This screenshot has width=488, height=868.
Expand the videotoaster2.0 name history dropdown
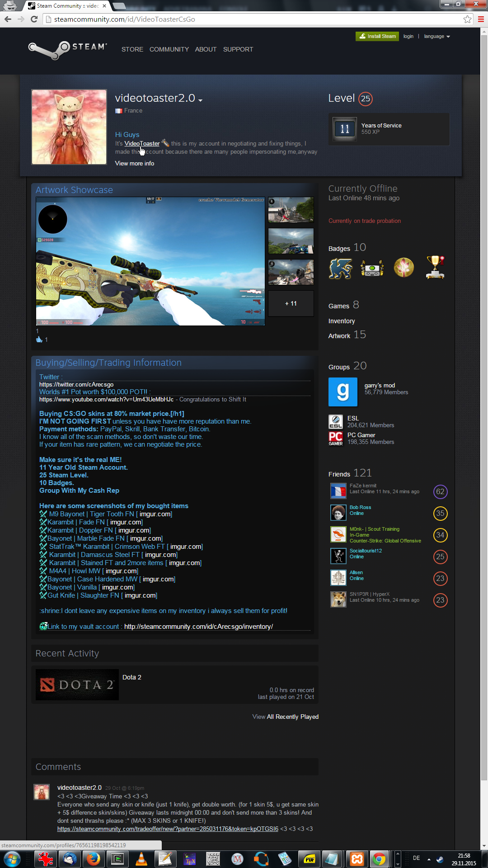200,100
